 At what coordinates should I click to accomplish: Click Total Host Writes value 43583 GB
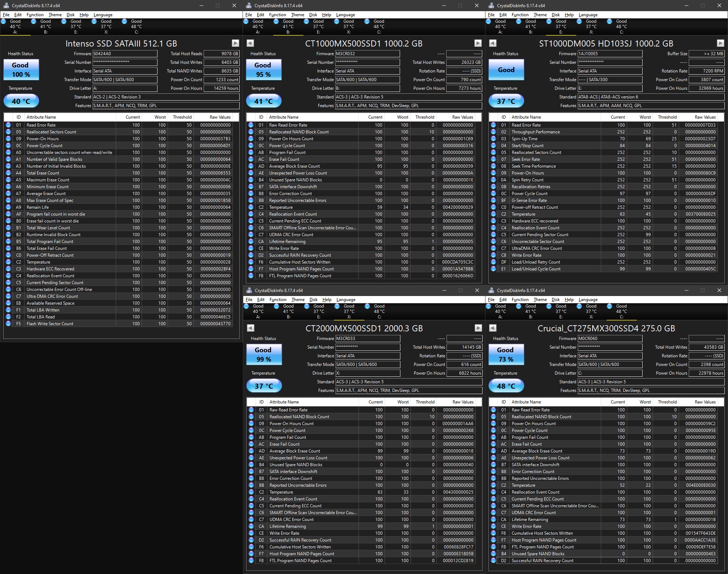click(x=707, y=347)
